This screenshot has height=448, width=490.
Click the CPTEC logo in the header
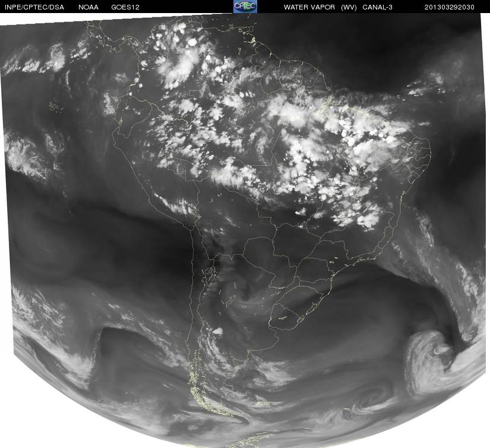tap(245, 7)
